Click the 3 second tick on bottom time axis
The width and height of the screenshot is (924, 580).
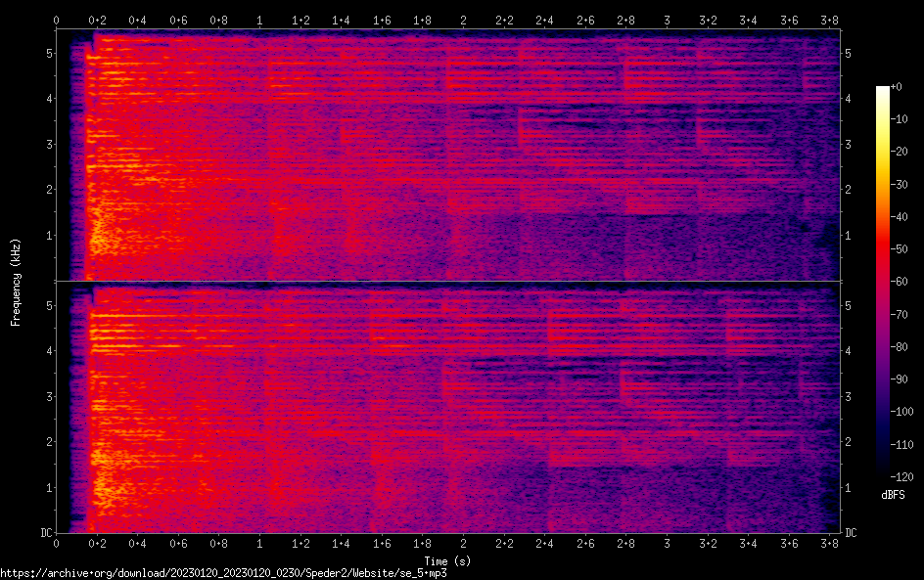click(x=667, y=543)
